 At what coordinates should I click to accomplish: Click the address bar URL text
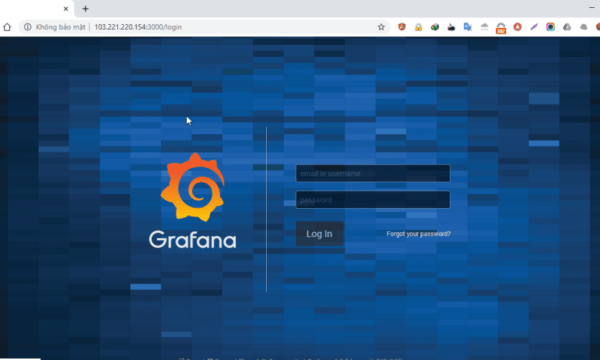pyautogui.click(x=138, y=27)
